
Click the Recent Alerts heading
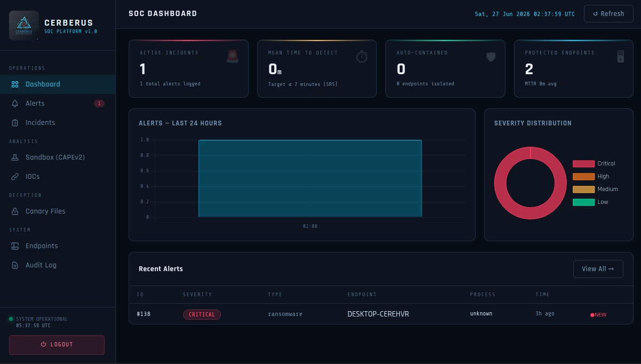coord(161,269)
